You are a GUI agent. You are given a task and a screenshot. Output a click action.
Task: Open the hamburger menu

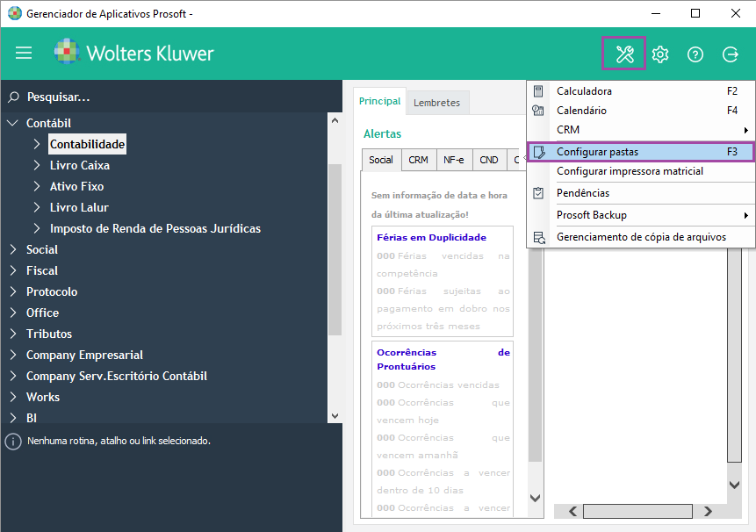(24, 53)
